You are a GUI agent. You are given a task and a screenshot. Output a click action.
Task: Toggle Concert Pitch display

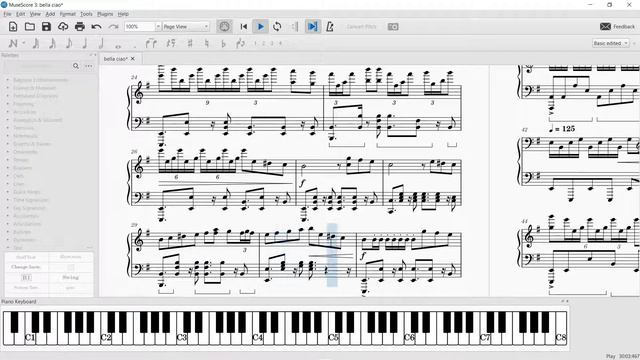361,27
